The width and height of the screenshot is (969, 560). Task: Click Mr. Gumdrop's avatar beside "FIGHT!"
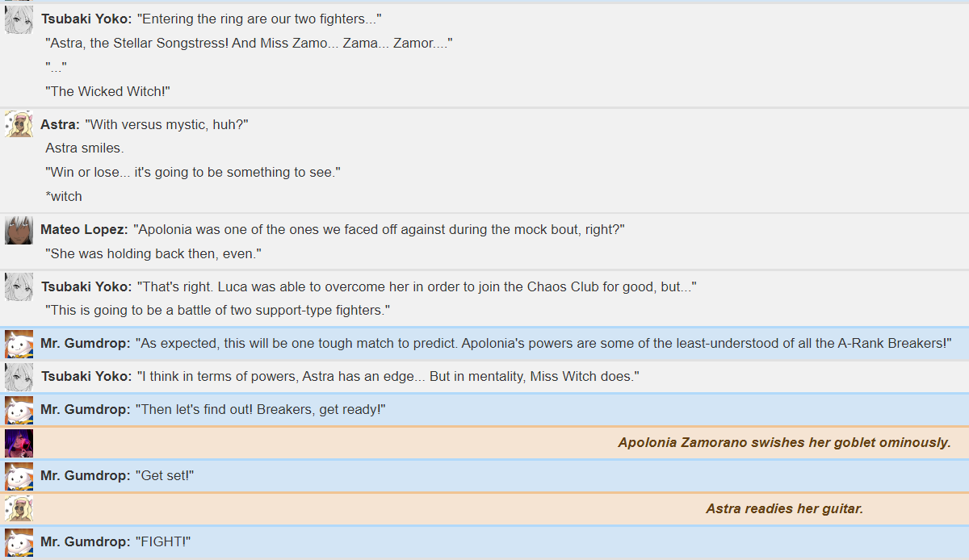coord(19,542)
